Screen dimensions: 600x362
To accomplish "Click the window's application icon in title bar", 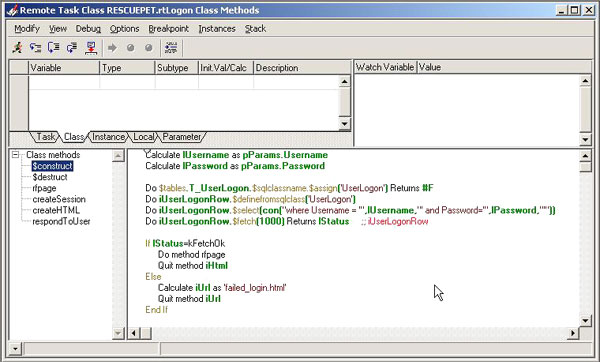I will pyautogui.click(x=12, y=10).
